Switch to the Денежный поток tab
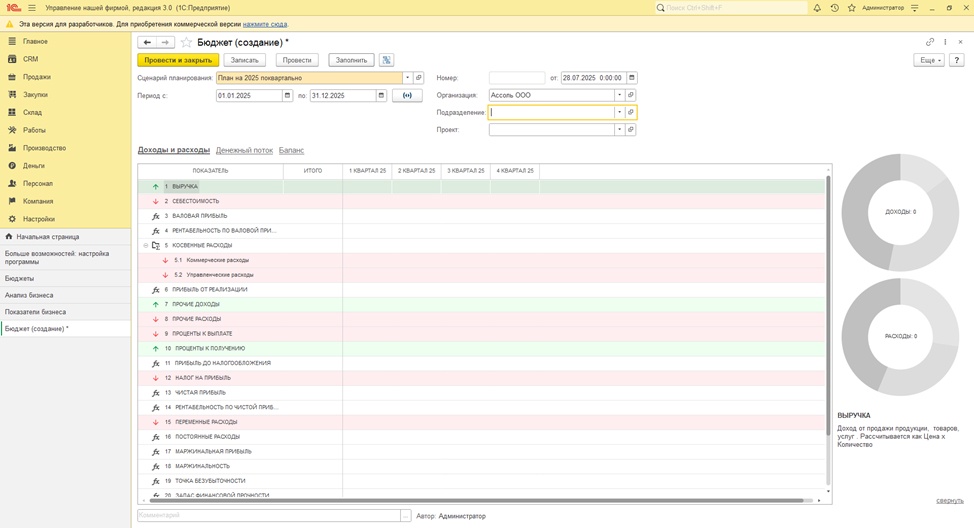The image size is (974, 528). [244, 150]
